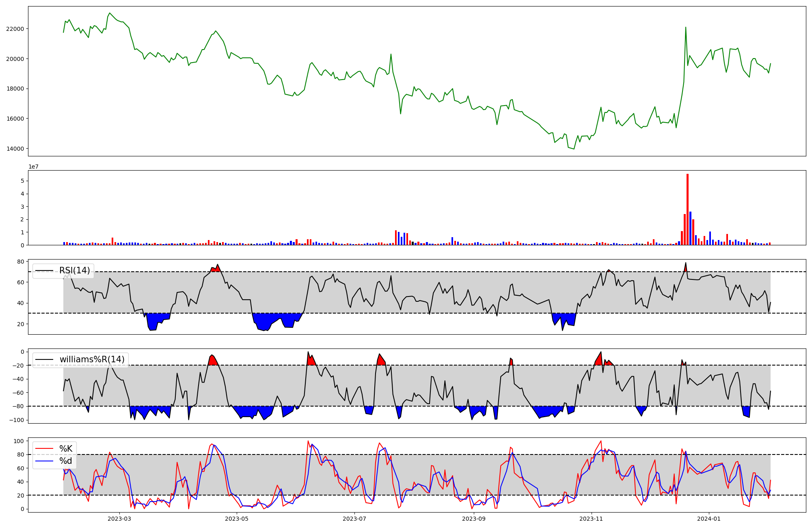812x528 pixels.
Task: Click the 2023-09 x-axis date label
Action: (473, 518)
